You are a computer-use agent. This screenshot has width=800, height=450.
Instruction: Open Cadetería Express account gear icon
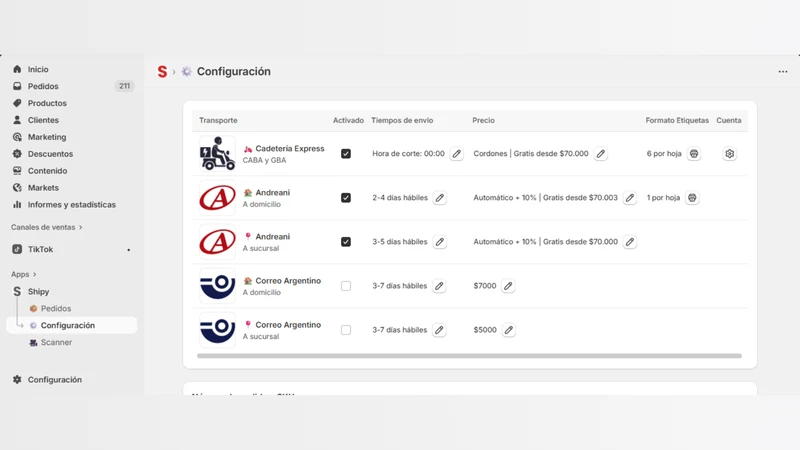(730, 154)
